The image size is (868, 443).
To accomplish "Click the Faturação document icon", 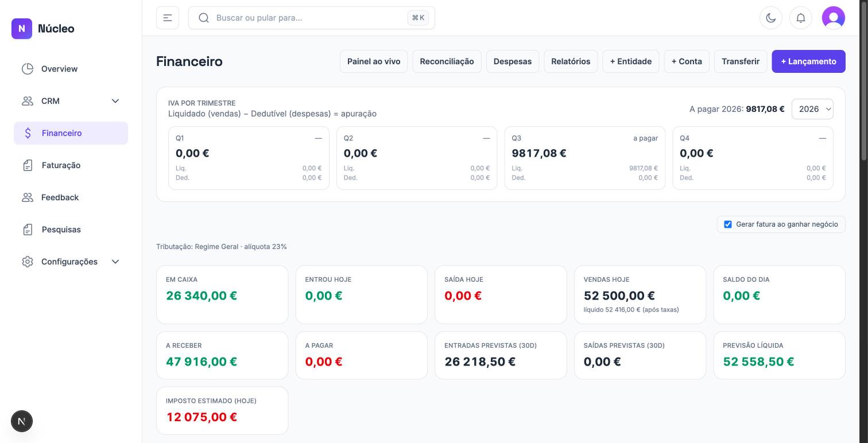I will (28, 165).
